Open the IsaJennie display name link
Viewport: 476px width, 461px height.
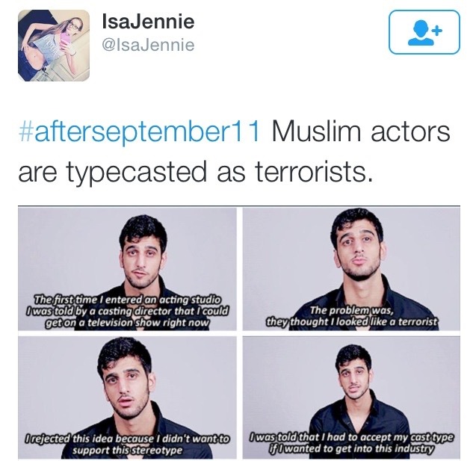[148, 21]
